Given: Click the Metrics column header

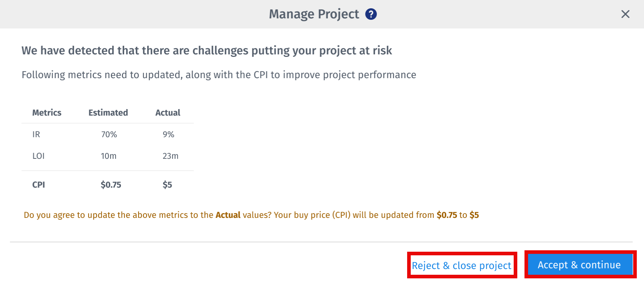Looking at the screenshot, I should click(47, 113).
